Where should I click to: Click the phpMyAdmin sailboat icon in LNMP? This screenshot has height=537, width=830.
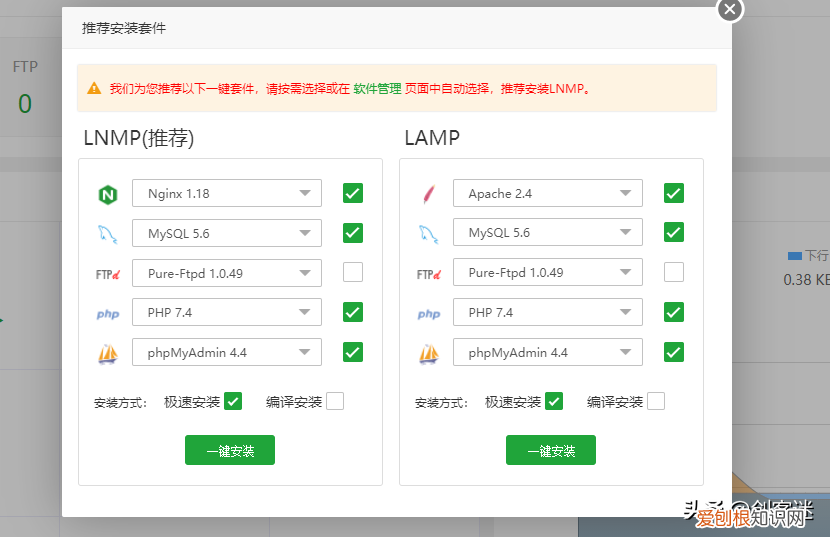tap(108, 353)
